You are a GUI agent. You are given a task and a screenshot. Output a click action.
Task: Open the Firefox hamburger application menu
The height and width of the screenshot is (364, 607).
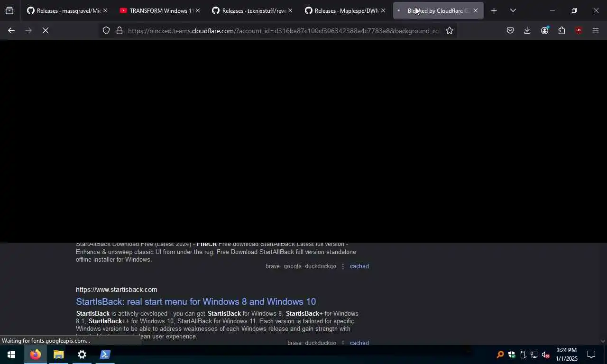[596, 30]
